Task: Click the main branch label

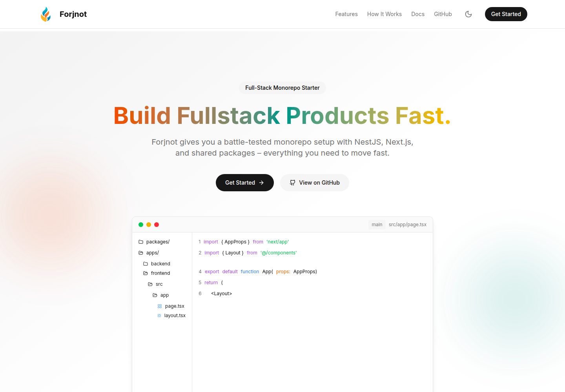Action: (x=377, y=225)
